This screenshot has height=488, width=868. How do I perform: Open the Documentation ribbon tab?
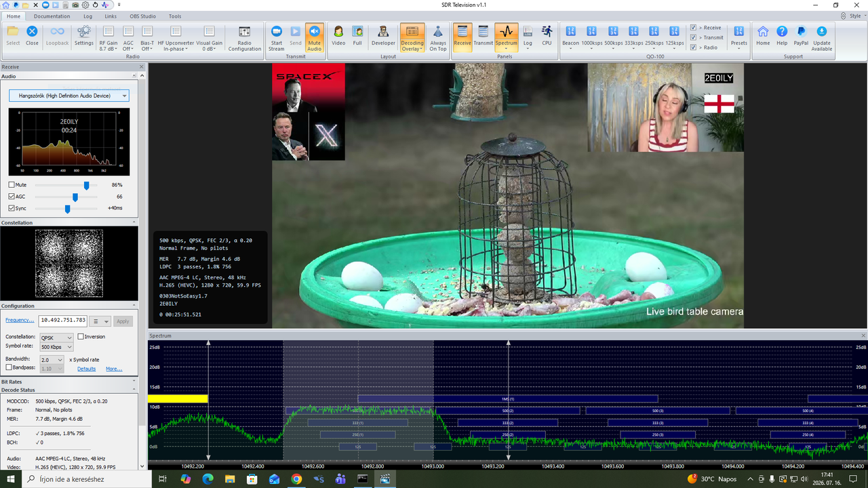click(x=52, y=16)
